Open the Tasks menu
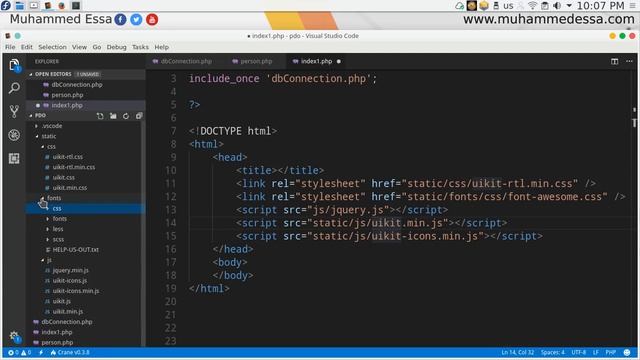 click(x=140, y=47)
